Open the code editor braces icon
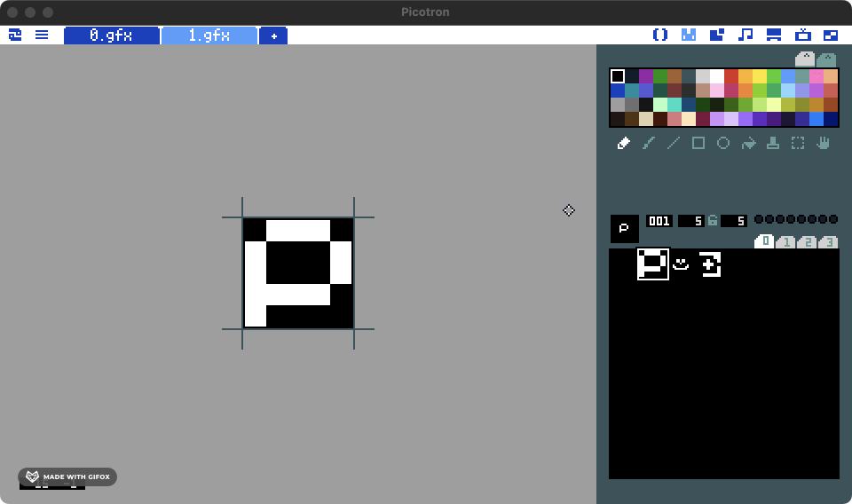This screenshot has width=852, height=504. click(659, 35)
